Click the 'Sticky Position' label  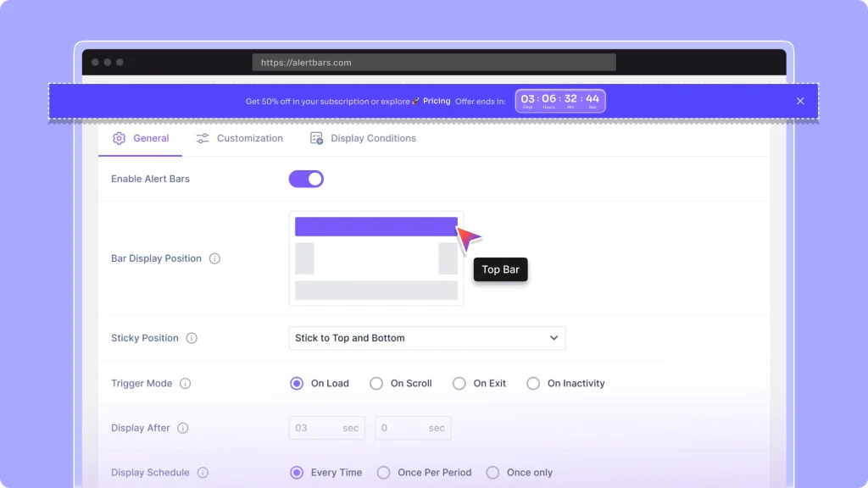[x=144, y=338]
